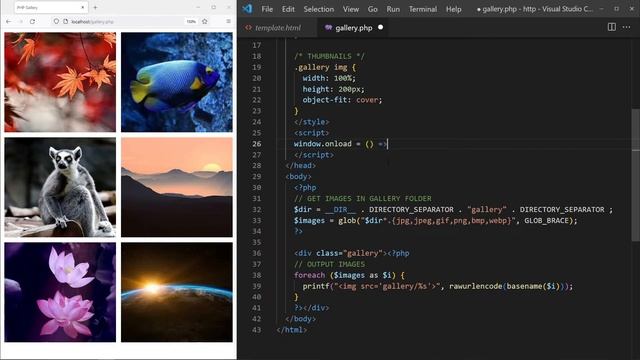
Task: Open the File menu
Action: coord(267,9)
